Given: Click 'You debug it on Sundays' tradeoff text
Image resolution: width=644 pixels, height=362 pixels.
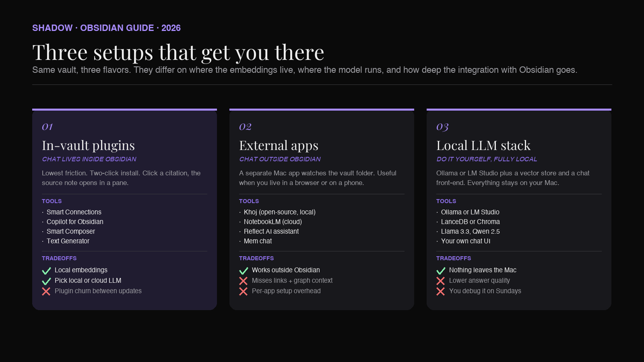Looking at the screenshot, I should (485, 291).
